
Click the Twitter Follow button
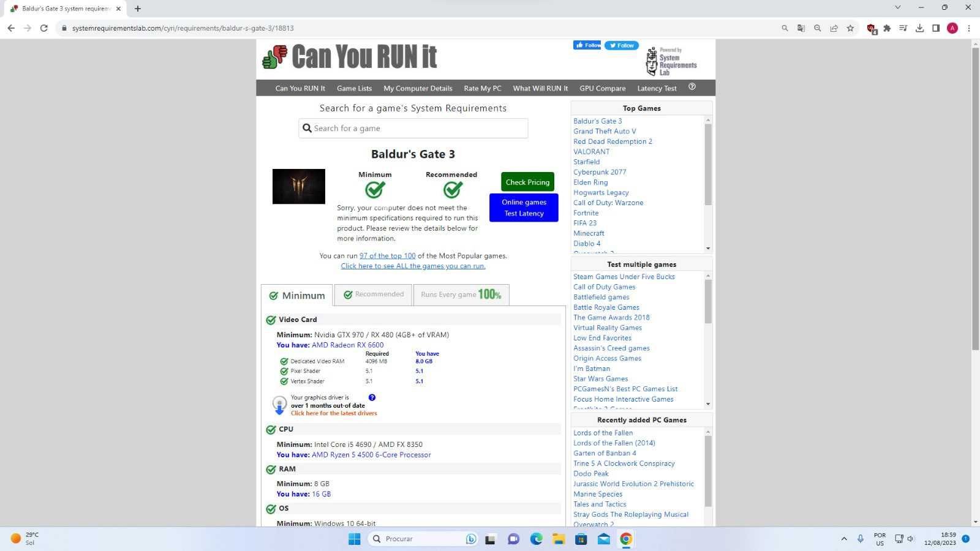coord(621,45)
